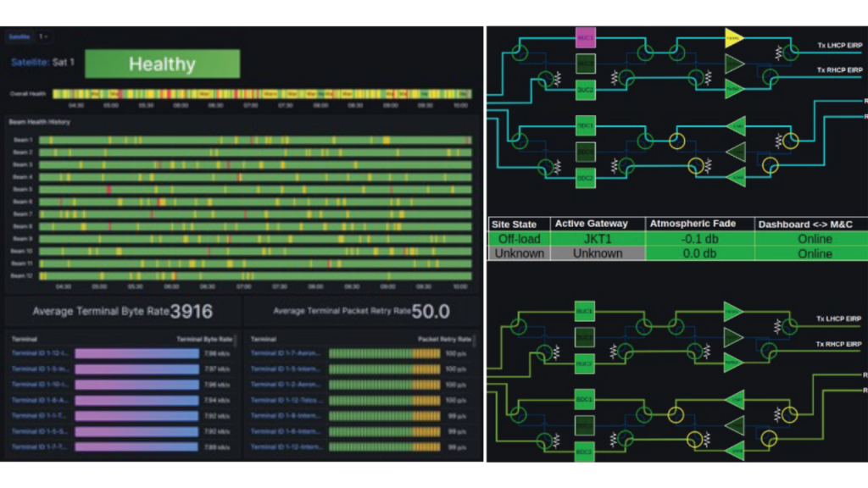Screen dimensions: 868x488
Task: Click the green lower TWTA amplifier in upper diagram
Action: point(733,89)
